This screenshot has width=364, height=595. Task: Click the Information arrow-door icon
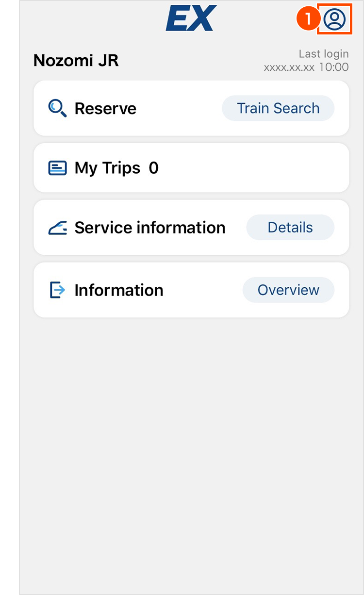point(57,290)
